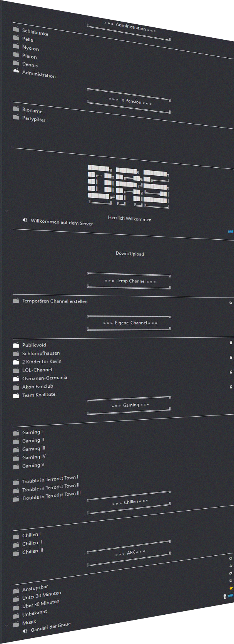Select Trouble in Terrorist Town II channel

50,488
